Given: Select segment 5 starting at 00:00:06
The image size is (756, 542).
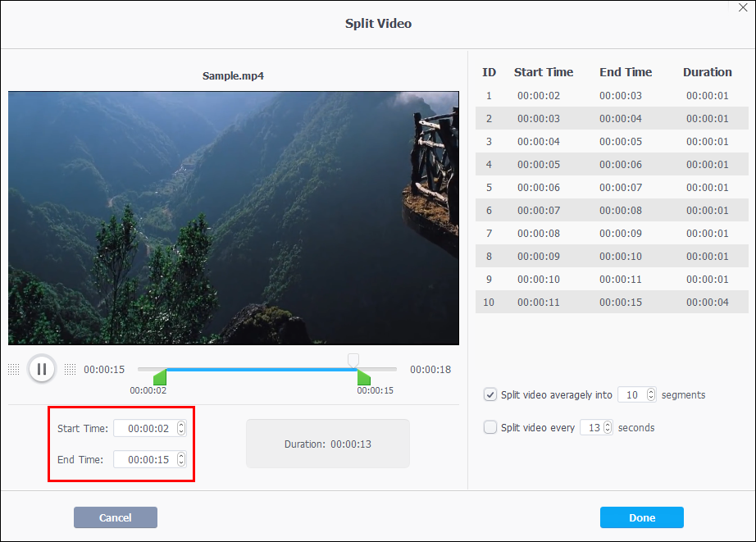Looking at the screenshot, I should tap(612, 187).
